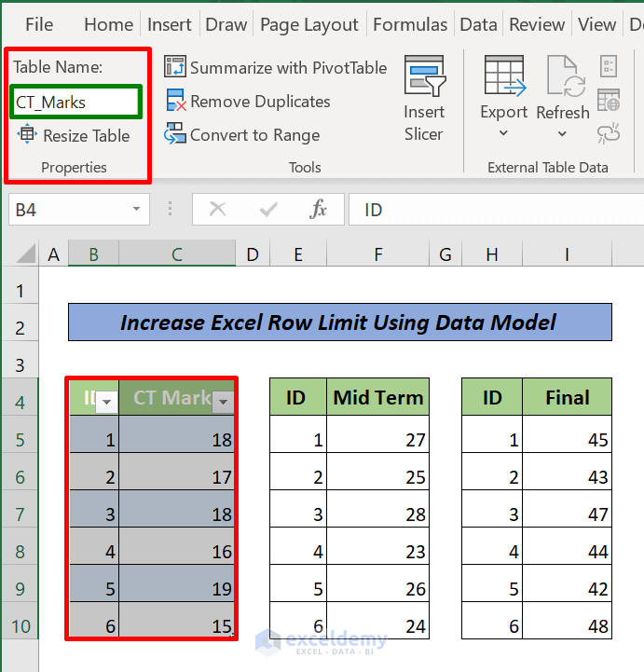Click the Remove Duplicates label
The height and width of the screenshot is (672, 644).
tap(260, 102)
